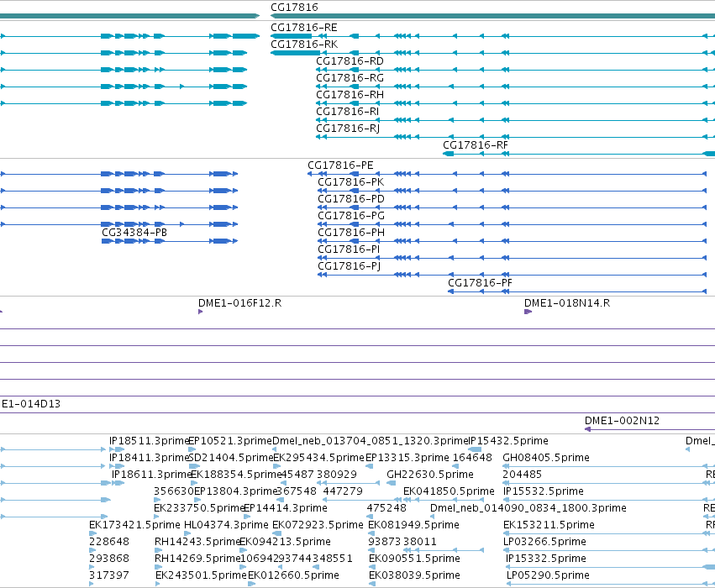This screenshot has height=588, width=715.
Task: Select the CG17816-RK transcript label
Action: tap(304, 45)
